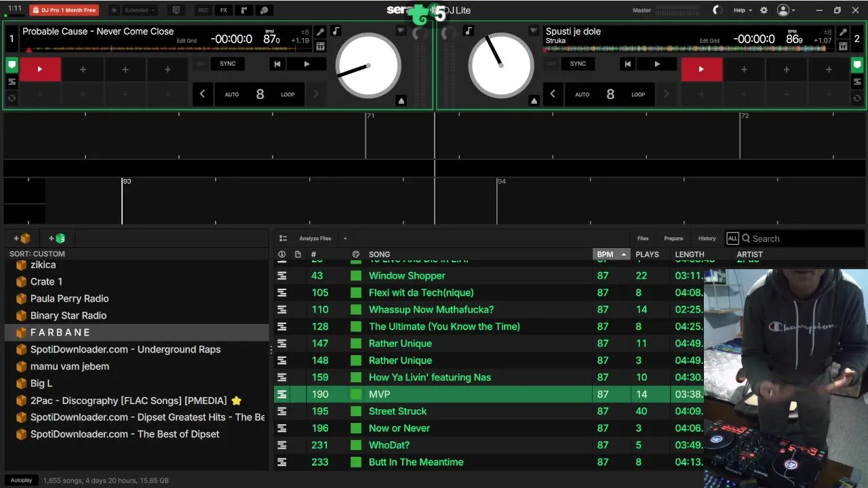The image size is (868, 488).
Task: Toggle deck 2 sync OFF button
Action: 551,64
